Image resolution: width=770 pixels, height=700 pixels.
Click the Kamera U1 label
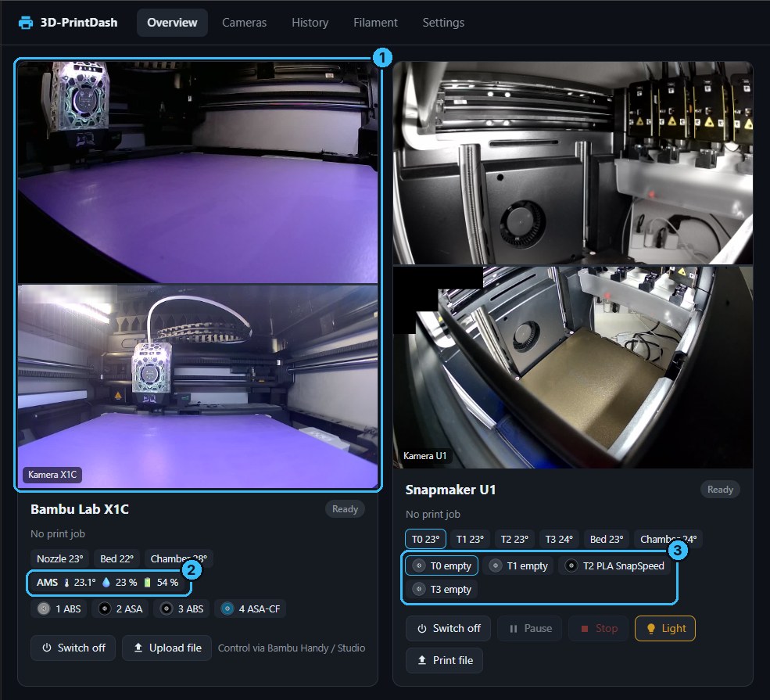pos(424,456)
